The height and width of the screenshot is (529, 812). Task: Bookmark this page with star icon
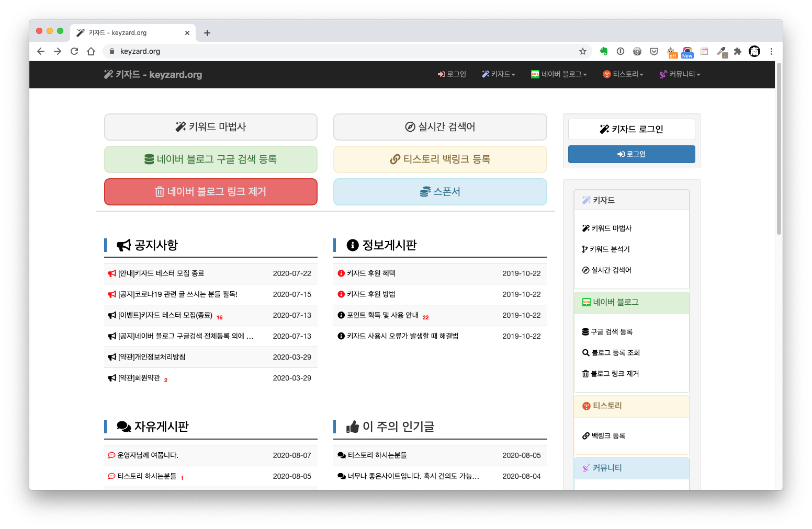[582, 51]
